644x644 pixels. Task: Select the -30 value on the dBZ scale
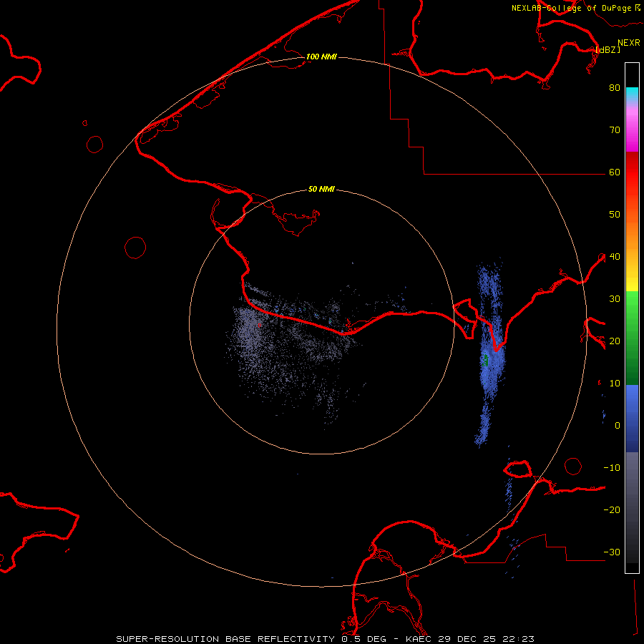(x=612, y=552)
